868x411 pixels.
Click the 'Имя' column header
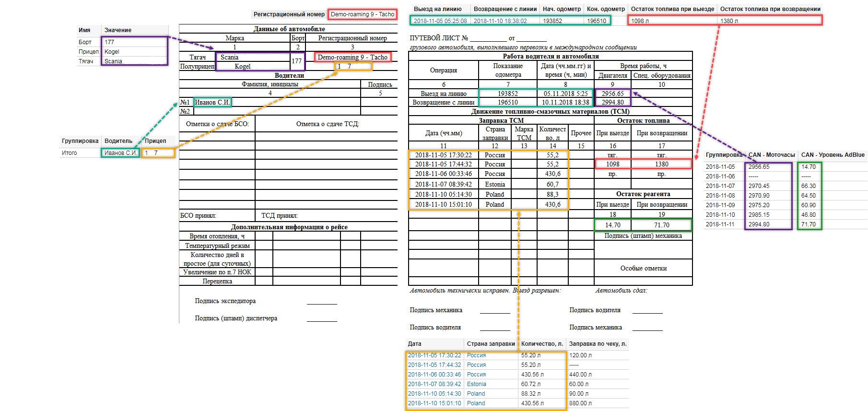(x=84, y=30)
